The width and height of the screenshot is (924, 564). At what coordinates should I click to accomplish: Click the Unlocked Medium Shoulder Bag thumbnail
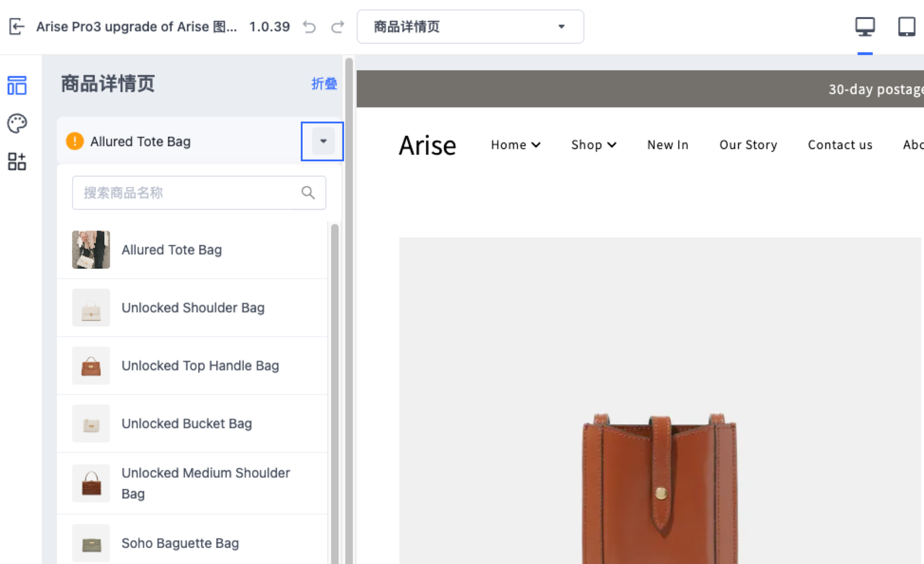(91, 483)
